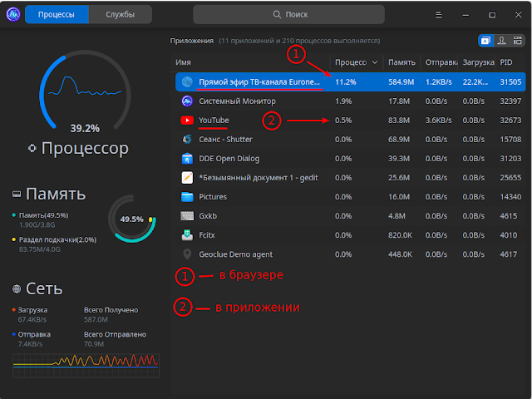
Task: Click PID 32673 of YouTube
Action: click(x=510, y=120)
